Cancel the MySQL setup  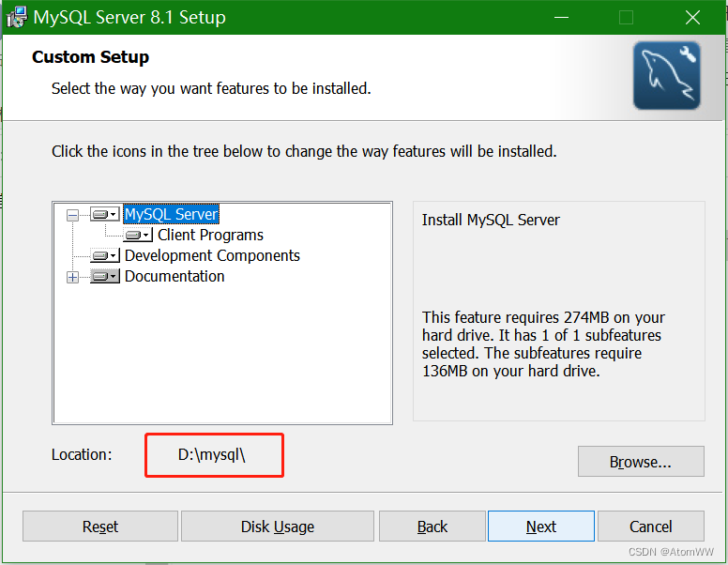click(651, 527)
